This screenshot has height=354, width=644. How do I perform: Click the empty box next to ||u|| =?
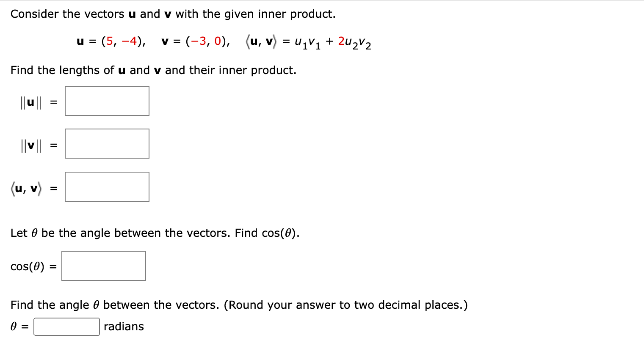point(107,101)
